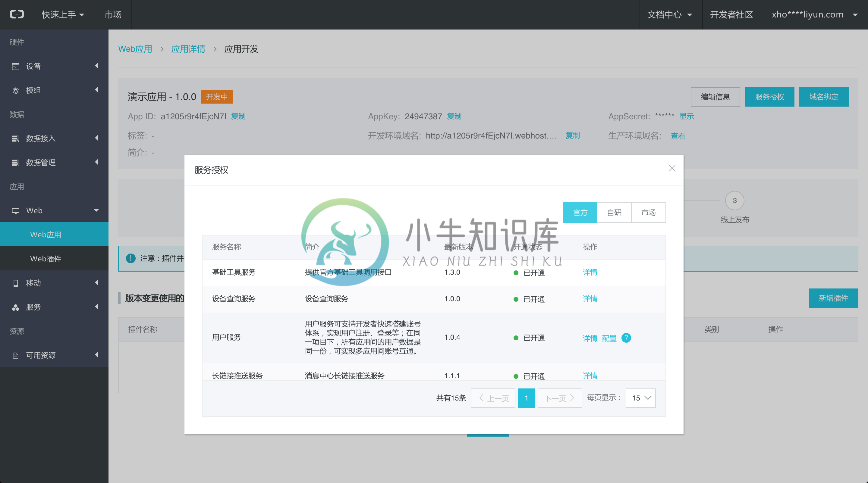This screenshot has width=868, height=483.
Task: Expand the 模组 sidebar section
Action: pos(97,90)
